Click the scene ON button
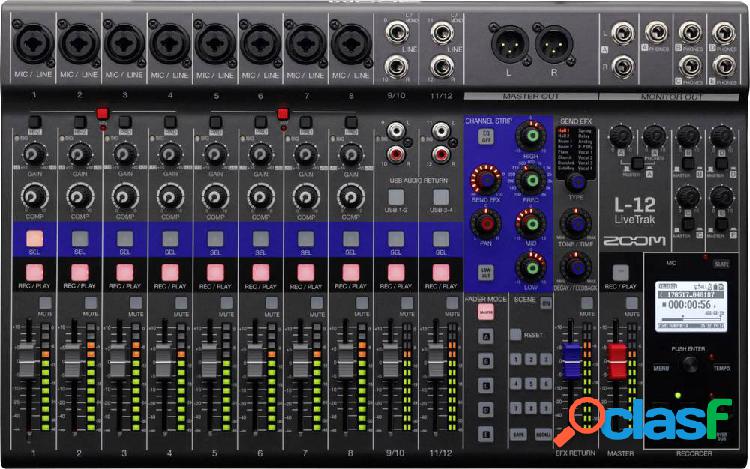The image size is (750, 469). point(546,302)
